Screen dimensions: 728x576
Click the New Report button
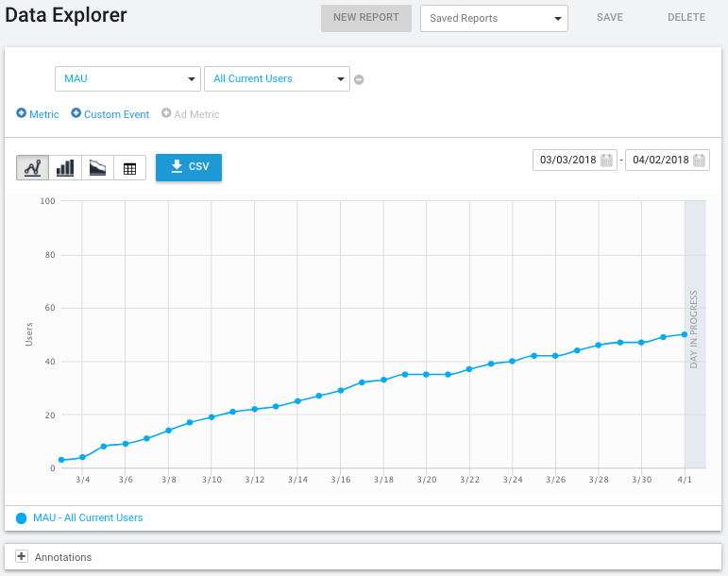[366, 18]
